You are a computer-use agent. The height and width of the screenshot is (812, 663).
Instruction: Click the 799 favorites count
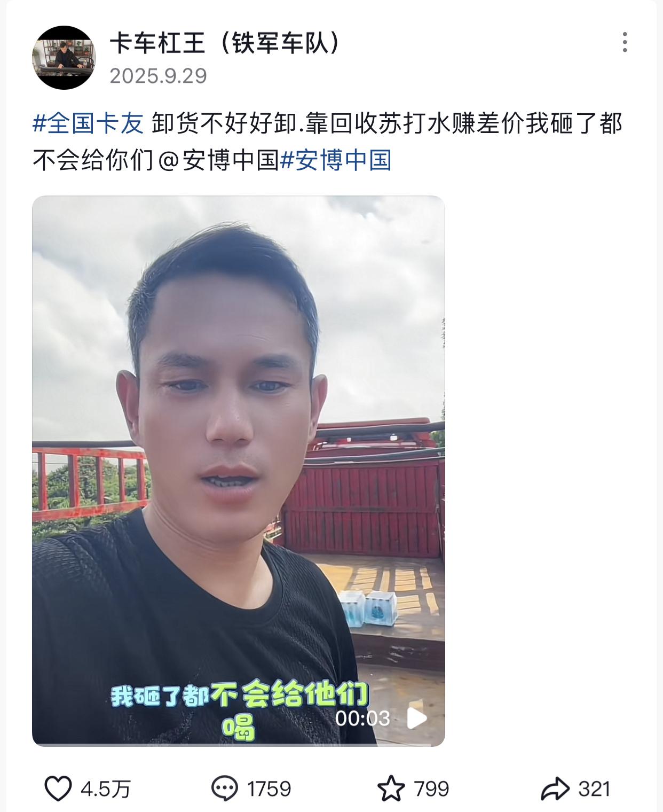click(x=431, y=788)
